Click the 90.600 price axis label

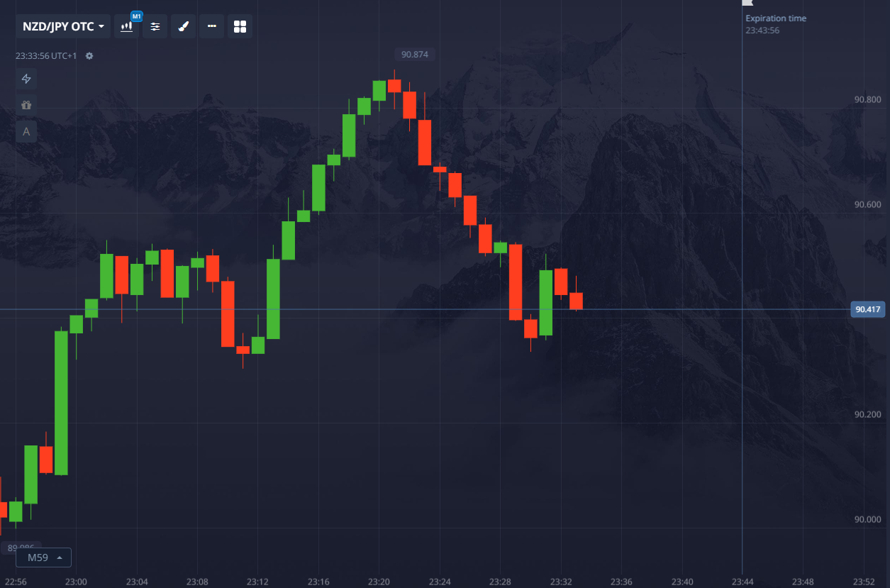868,204
